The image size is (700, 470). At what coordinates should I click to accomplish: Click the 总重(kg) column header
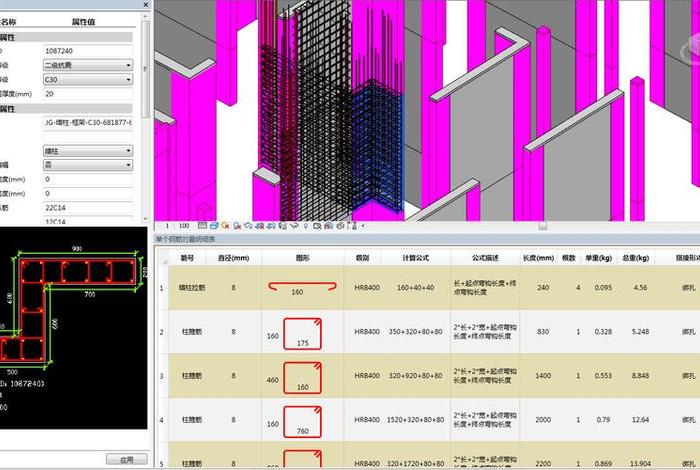tap(636, 258)
